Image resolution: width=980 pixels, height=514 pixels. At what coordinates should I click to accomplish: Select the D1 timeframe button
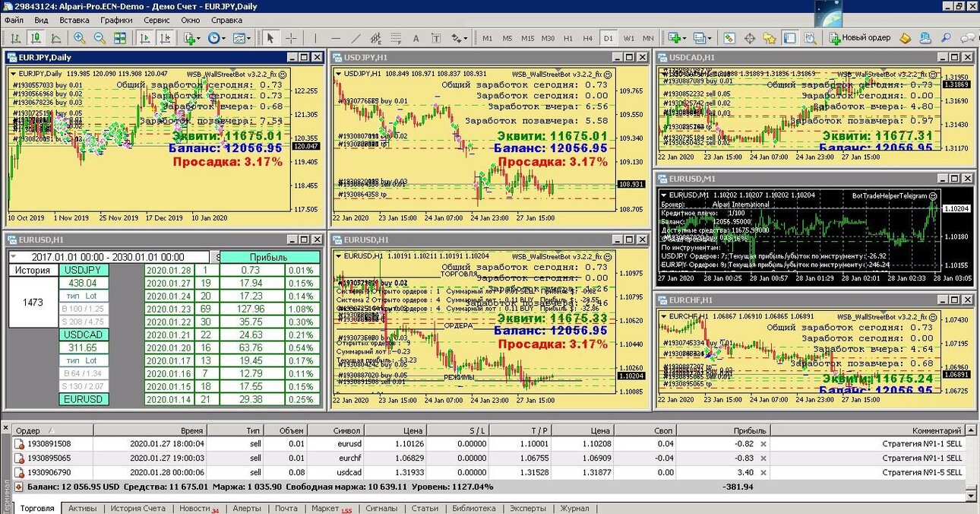click(x=609, y=38)
